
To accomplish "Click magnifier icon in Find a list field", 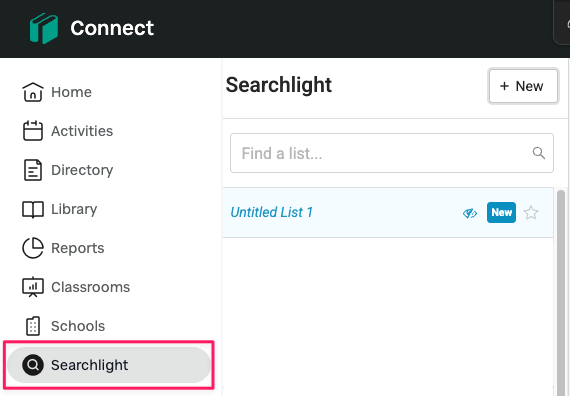I will pyautogui.click(x=538, y=153).
